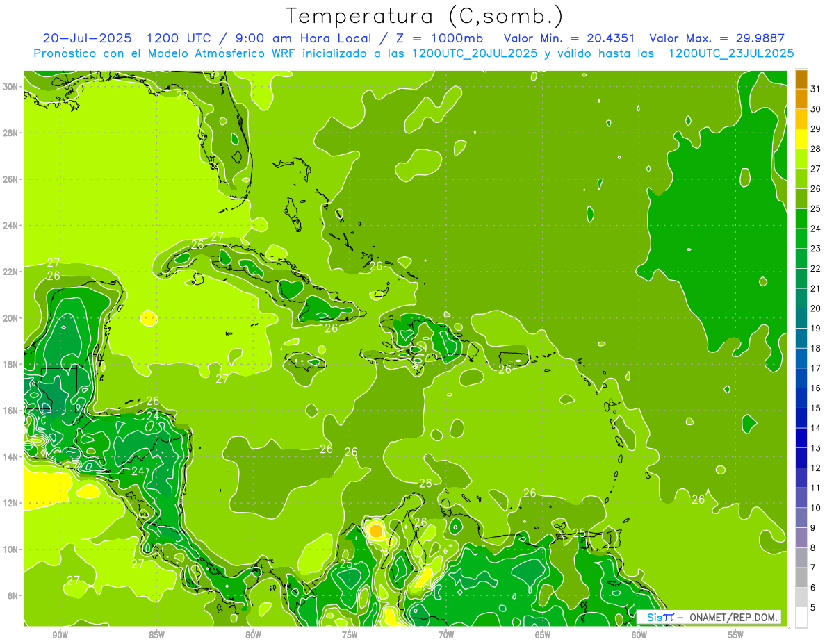This screenshot has width=834, height=644.
Task: Pick the white bottom swatch below 5
Action: (801, 618)
